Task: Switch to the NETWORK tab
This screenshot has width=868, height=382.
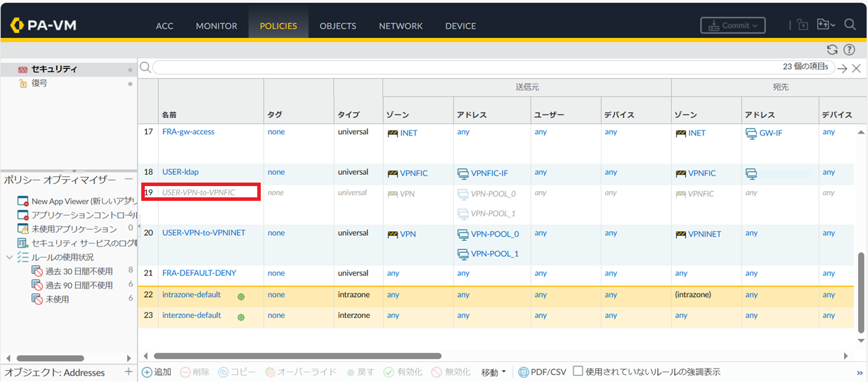Action: [x=401, y=26]
